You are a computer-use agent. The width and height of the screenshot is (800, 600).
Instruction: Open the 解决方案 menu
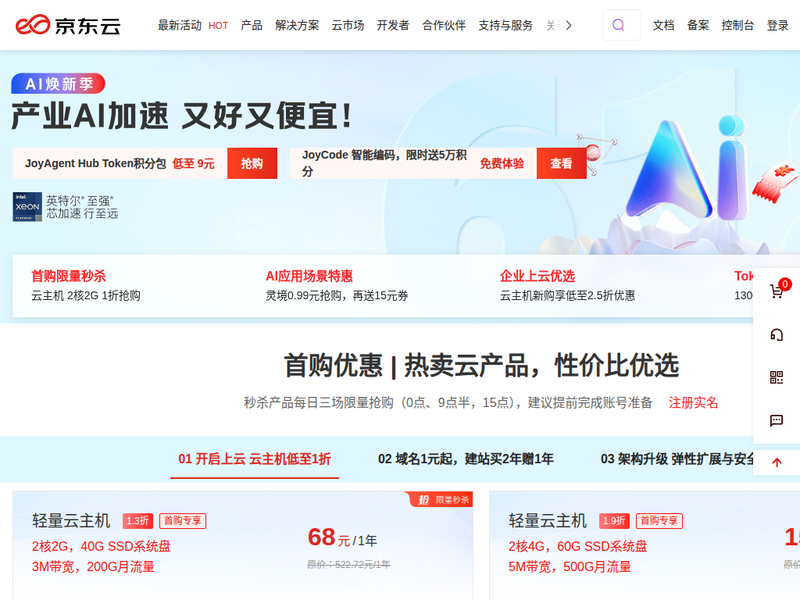tap(297, 26)
